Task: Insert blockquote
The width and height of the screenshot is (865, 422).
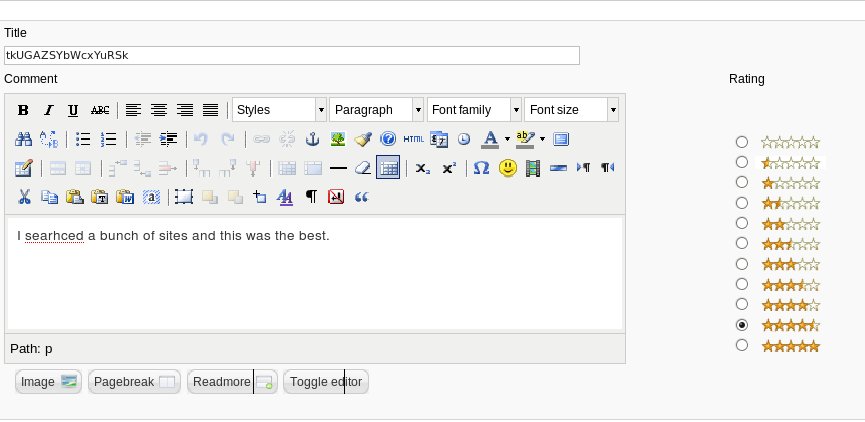Action: [x=361, y=196]
